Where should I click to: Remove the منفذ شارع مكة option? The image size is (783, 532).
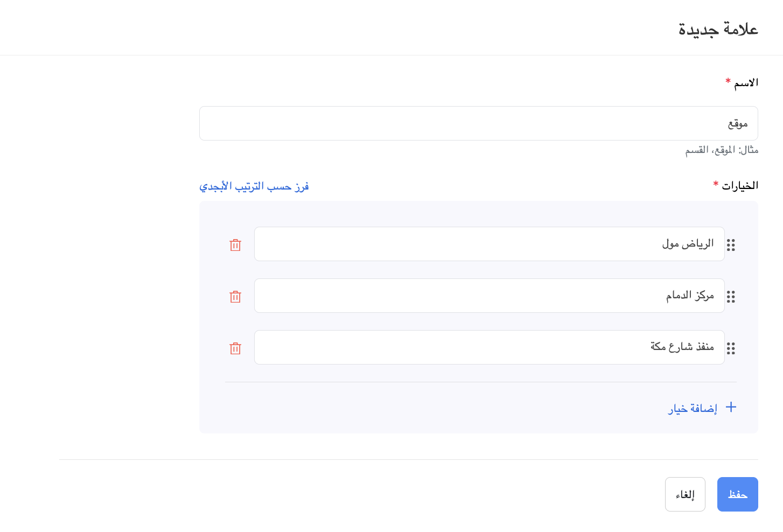click(235, 348)
